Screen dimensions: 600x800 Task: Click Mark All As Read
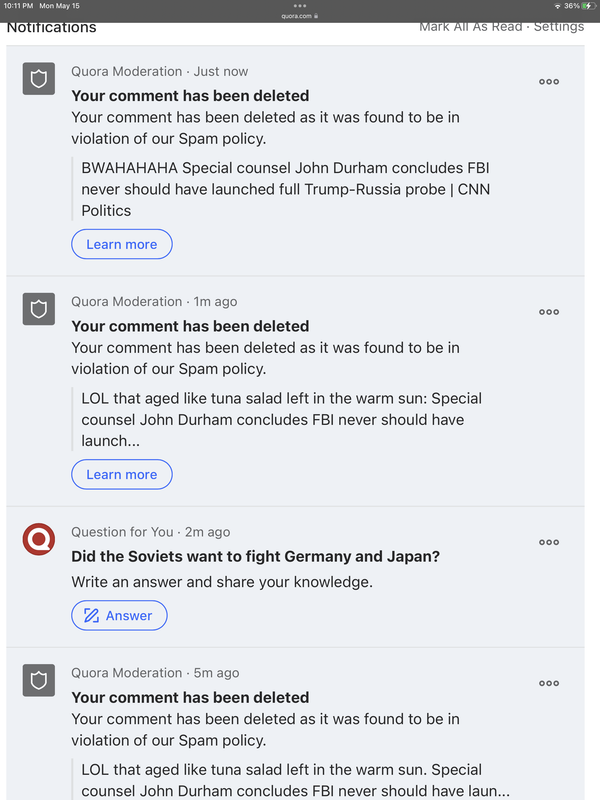(x=470, y=27)
